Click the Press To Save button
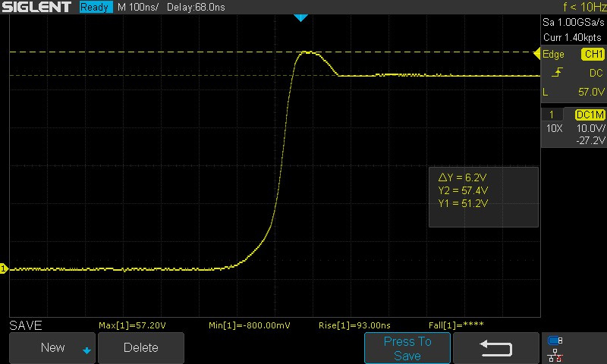607x364 pixels. [407, 348]
